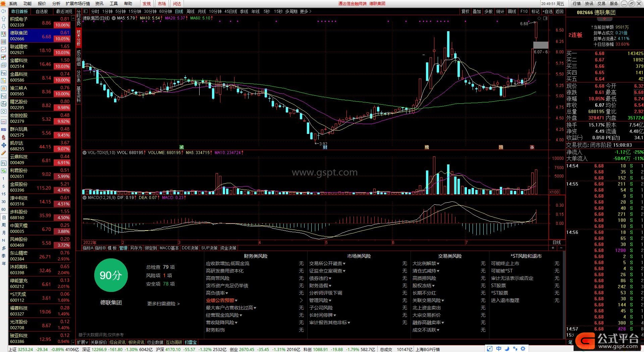
Task: Switch to the 扫雷宝 bottom tab
Action: 191,342
